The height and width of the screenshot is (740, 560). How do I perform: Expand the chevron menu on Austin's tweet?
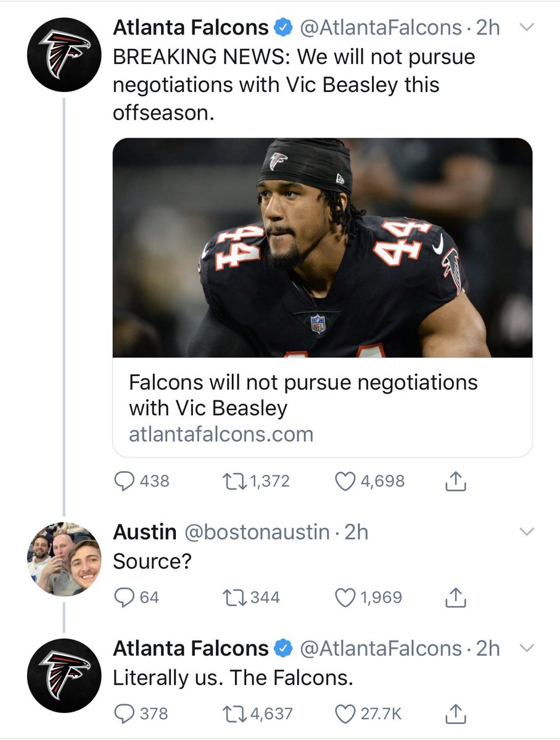[527, 532]
